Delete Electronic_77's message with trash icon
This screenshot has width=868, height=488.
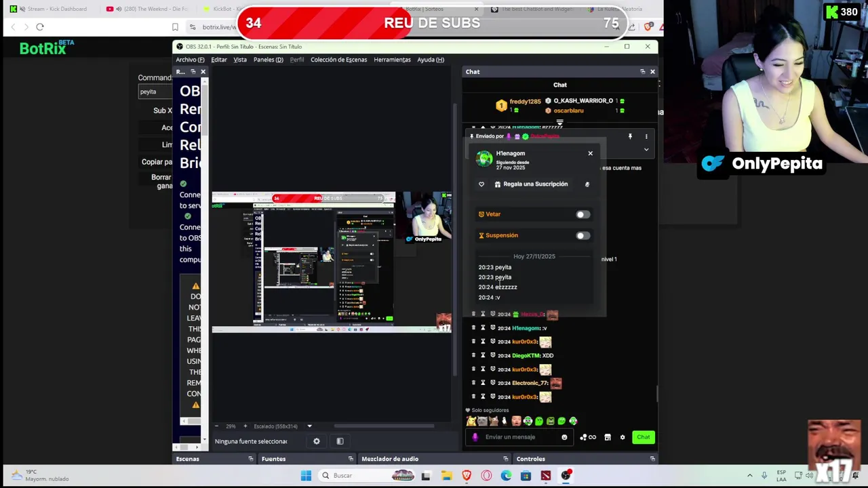(473, 383)
